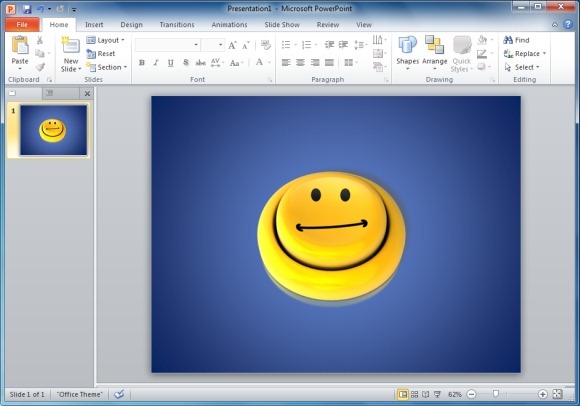Toggle Underline formatting
This screenshot has height=406, width=580.
[x=171, y=63]
